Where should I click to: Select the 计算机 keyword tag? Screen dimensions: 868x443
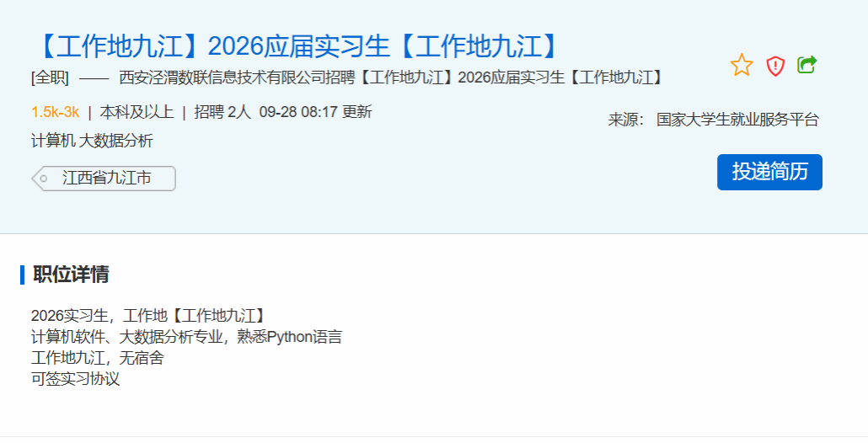coord(53,141)
